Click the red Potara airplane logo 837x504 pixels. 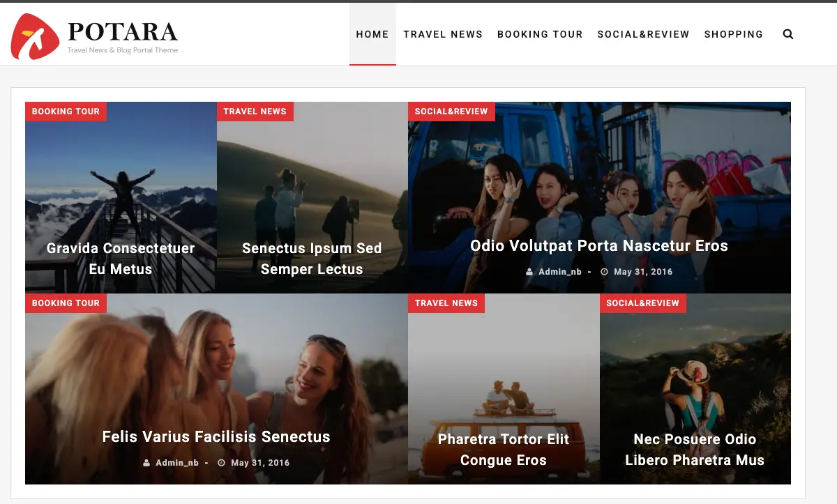point(35,36)
